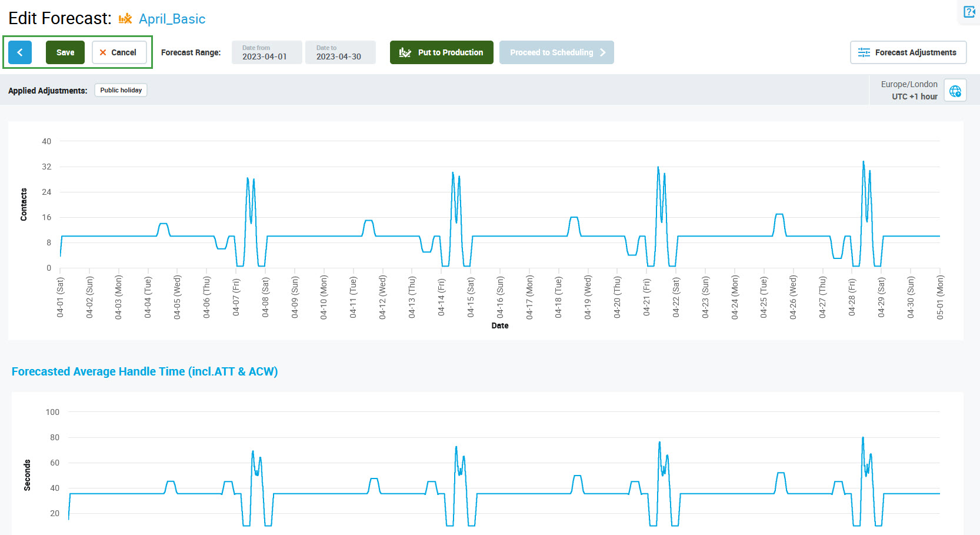Click the Date to field

click(340, 52)
